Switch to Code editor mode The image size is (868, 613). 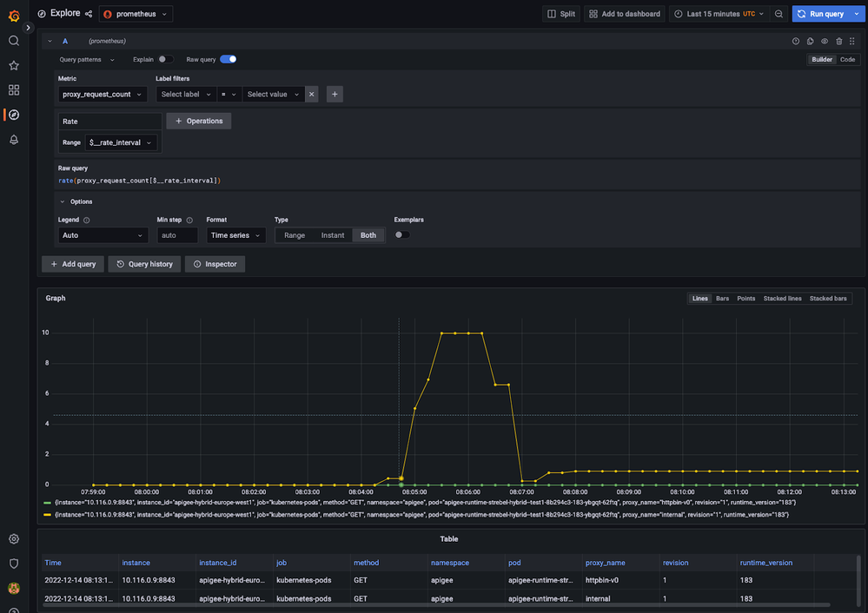click(x=847, y=59)
